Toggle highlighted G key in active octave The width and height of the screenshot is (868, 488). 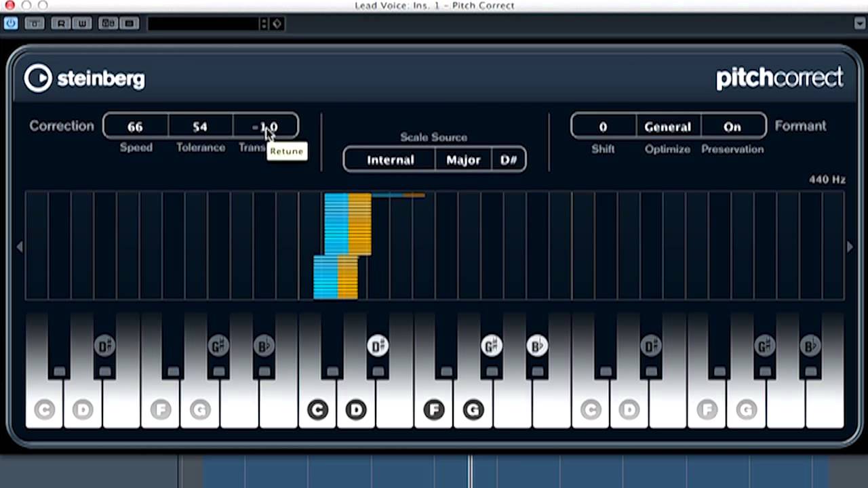click(473, 409)
